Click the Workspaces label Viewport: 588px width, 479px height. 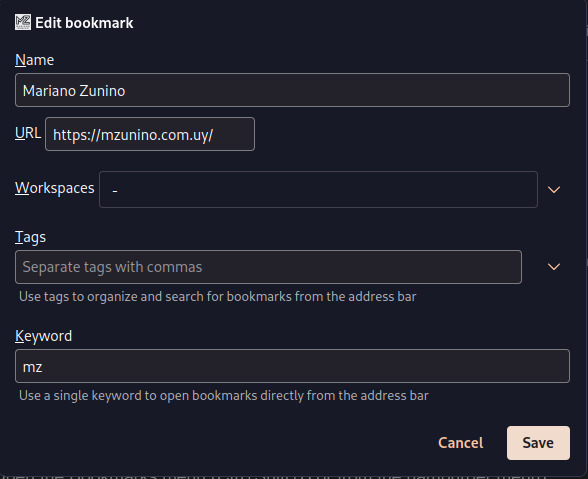(55, 188)
